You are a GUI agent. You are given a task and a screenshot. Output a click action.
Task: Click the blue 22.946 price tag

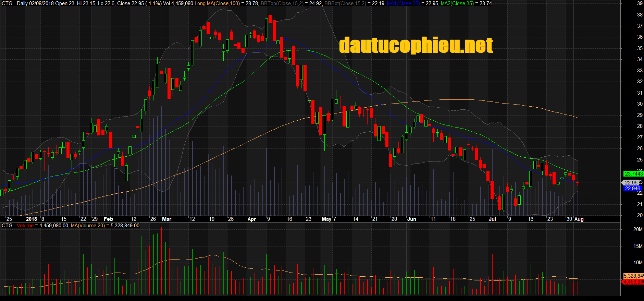coord(632,189)
